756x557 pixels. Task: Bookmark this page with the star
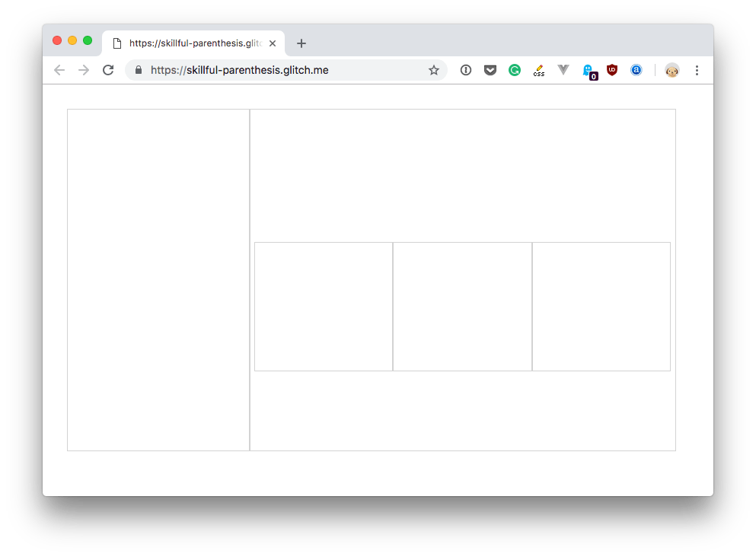pyautogui.click(x=434, y=70)
